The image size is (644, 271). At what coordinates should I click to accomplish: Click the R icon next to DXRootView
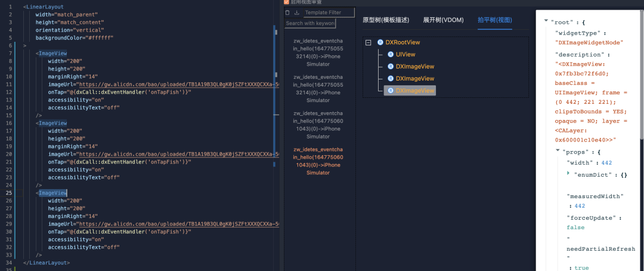380,42
